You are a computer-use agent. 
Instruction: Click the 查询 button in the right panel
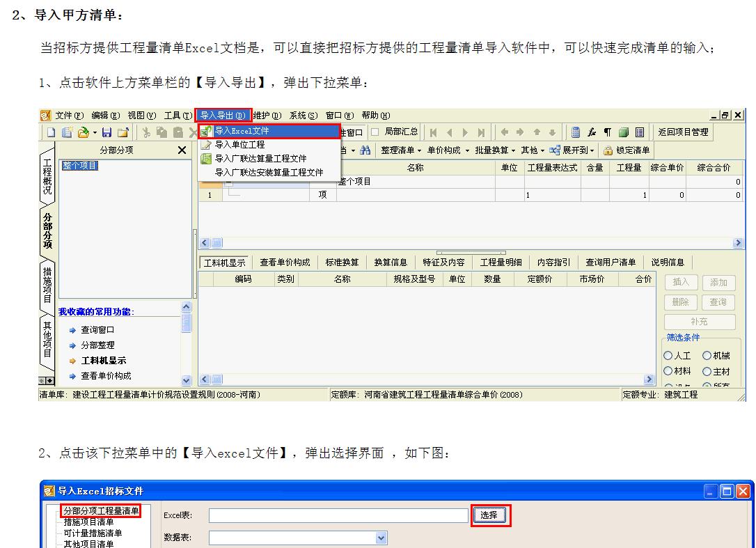[x=718, y=302]
